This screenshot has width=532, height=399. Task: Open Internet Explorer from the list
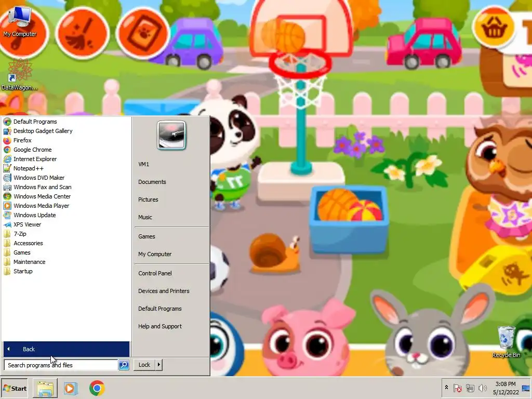tap(35, 159)
